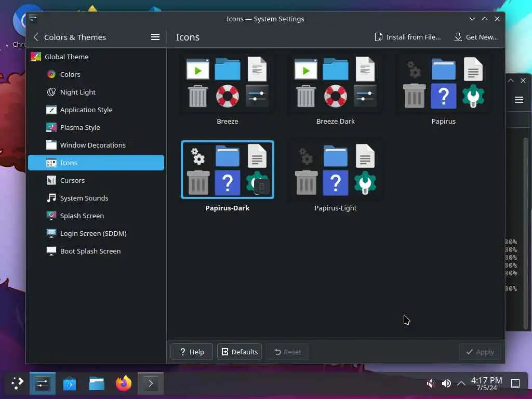Click the show desktop tray button
Image resolution: width=532 pixels, height=399 pixels.
pyautogui.click(x=515, y=383)
